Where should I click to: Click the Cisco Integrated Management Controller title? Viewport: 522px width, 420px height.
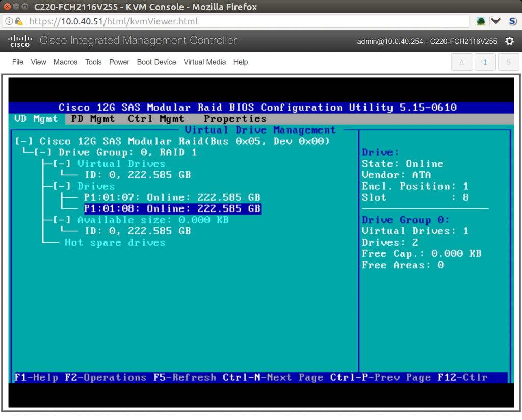point(138,40)
